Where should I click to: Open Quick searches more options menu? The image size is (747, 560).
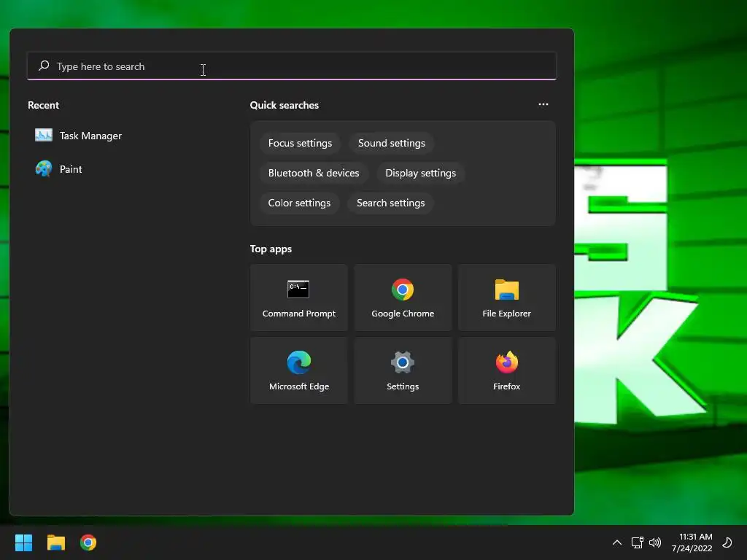[543, 104]
